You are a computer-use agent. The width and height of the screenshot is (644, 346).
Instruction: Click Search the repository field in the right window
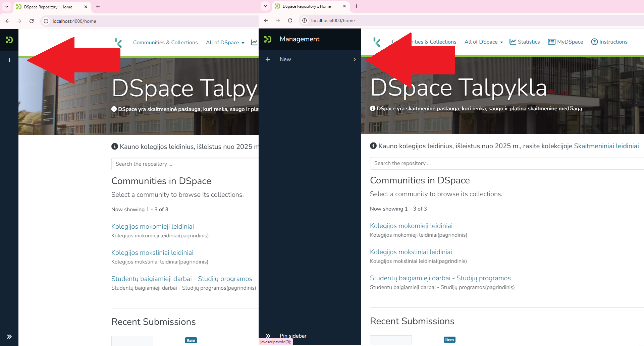tap(507, 163)
